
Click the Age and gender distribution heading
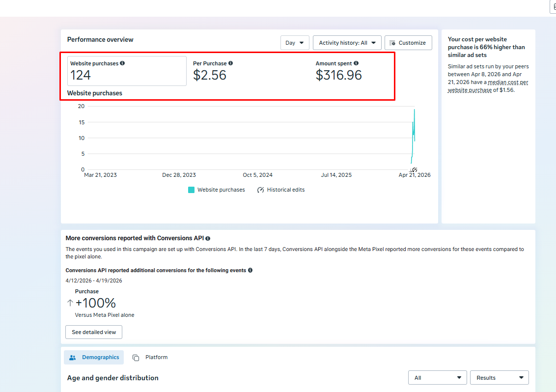113,378
